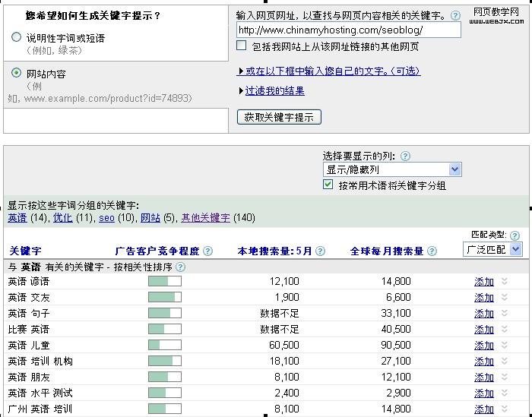
Task: Open the 显示/隐藏列 dropdown
Action: (392, 170)
